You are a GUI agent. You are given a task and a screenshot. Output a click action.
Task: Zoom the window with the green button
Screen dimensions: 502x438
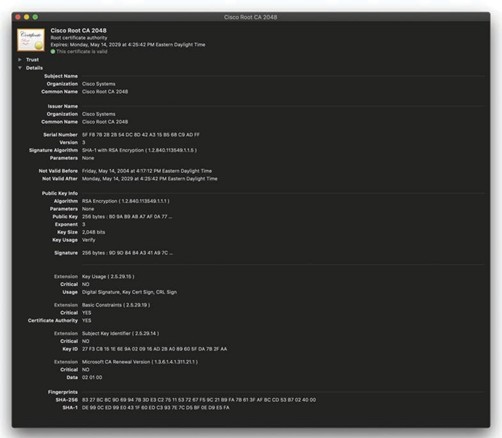(x=35, y=17)
